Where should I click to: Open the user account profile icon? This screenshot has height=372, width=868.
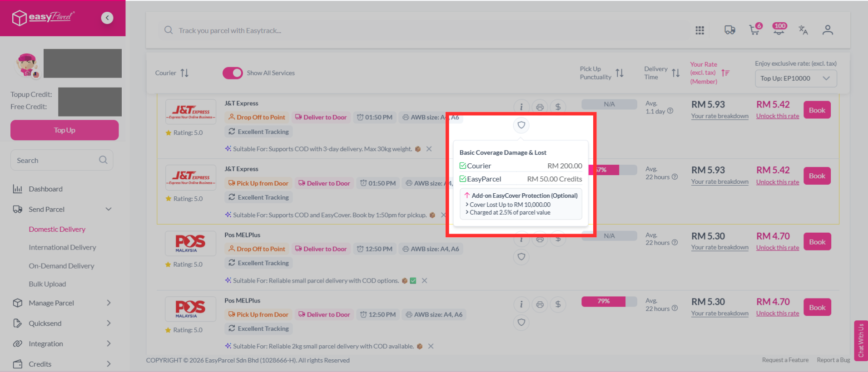point(828,30)
